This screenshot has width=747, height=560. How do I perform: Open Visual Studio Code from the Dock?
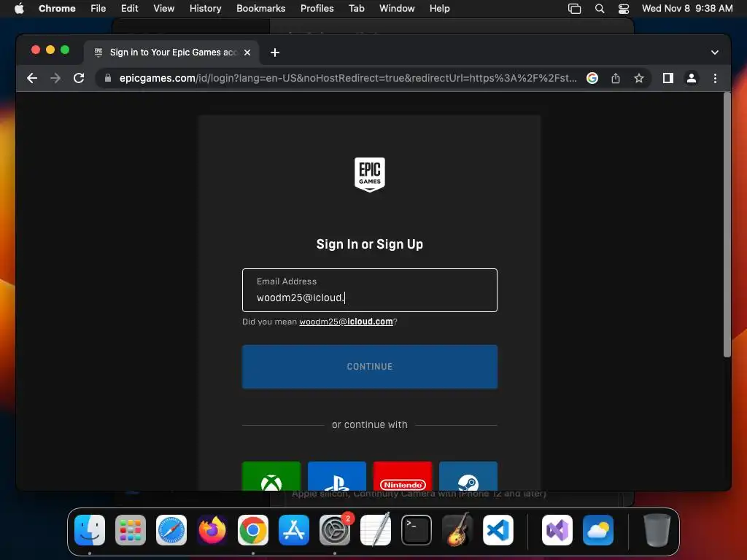click(498, 530)
